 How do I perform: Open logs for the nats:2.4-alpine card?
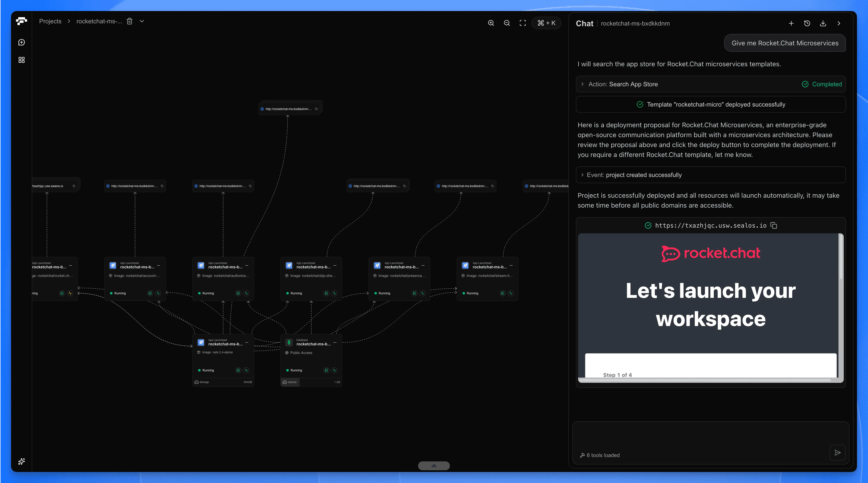pos(238,371)
